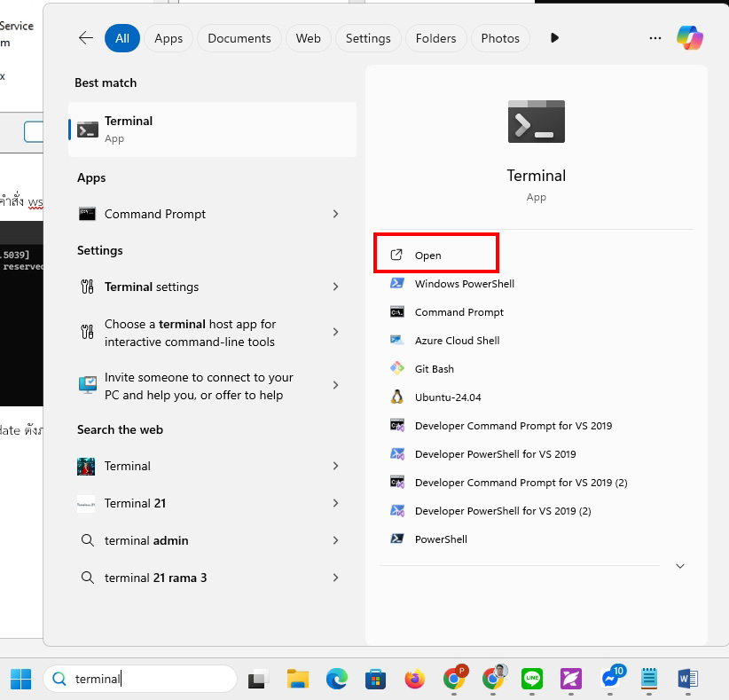The width and height of the screenshot is (729, 700).
Task: Open the Copilot icon in search header
Action: (689, 37)
